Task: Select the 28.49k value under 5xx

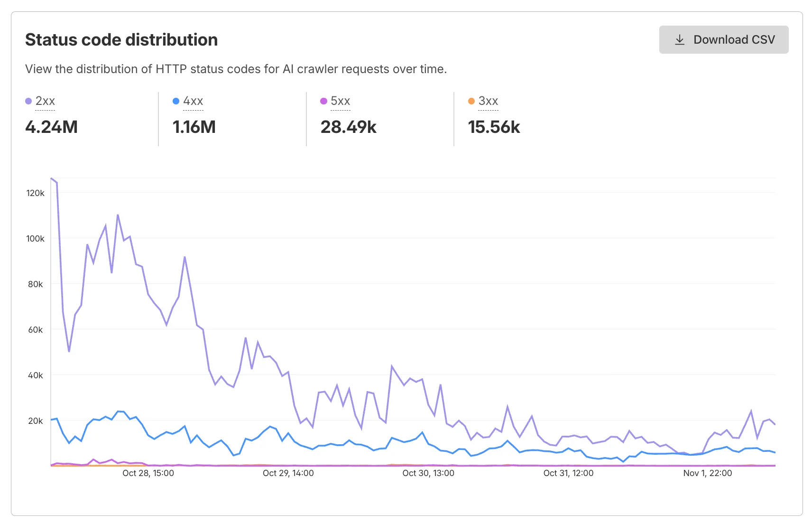Action: coord(349,127)
